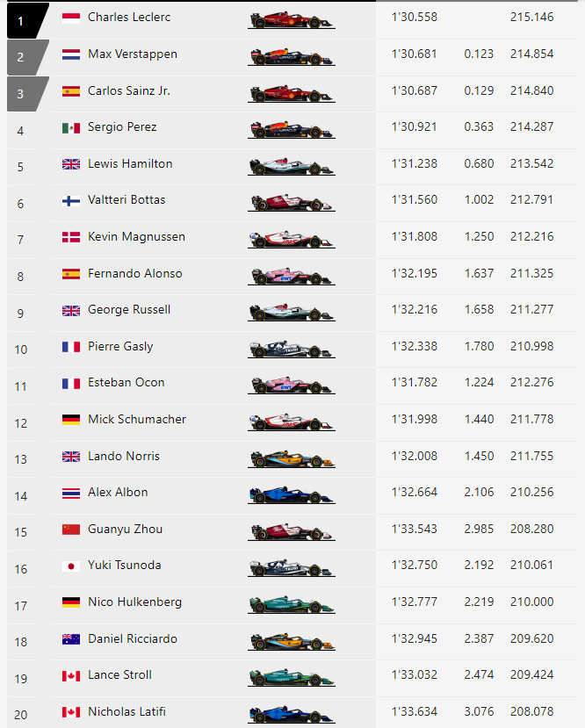The height and width of the screenshot is (728, 585).
Task: Open Sergio Perez driver link
Action: coord(122,126)
